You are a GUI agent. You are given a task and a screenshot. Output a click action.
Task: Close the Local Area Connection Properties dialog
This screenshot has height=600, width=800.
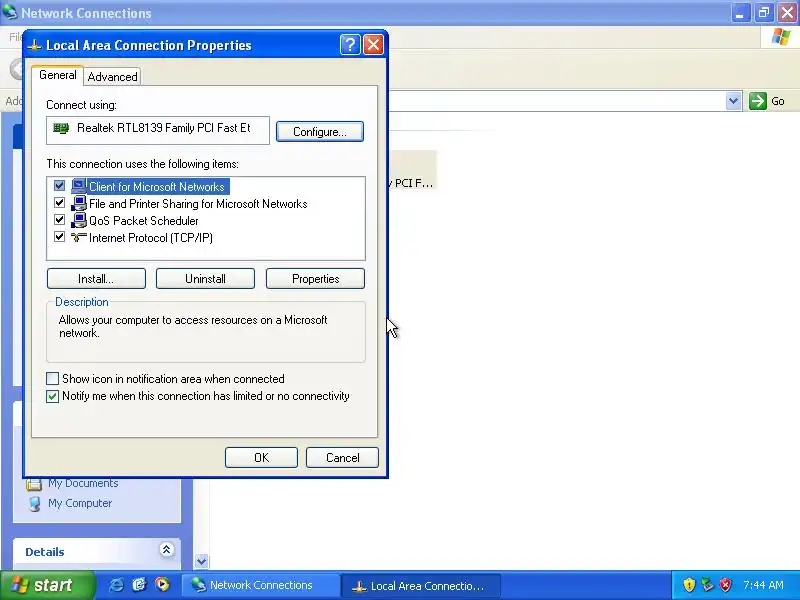(x=373, y=45)
